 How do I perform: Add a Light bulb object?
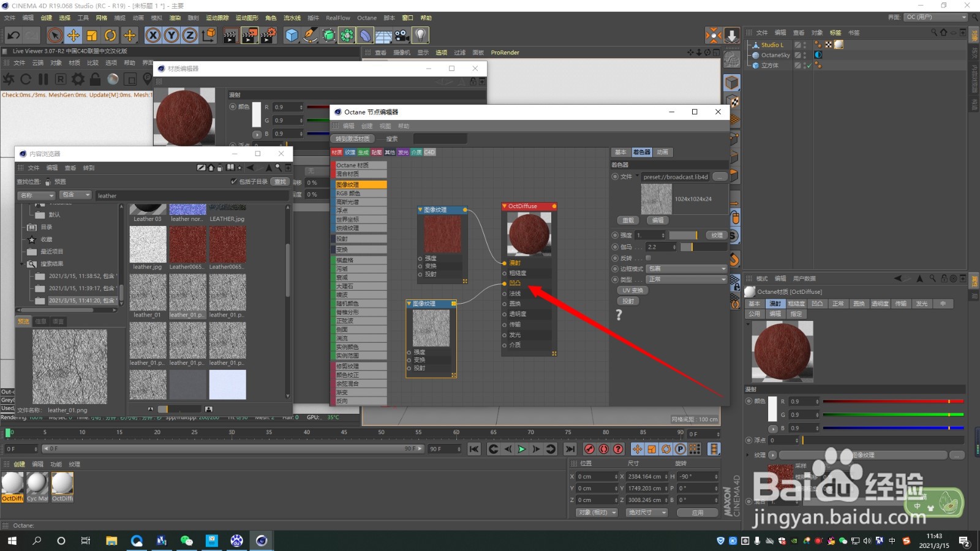click(x=420, y=35)
